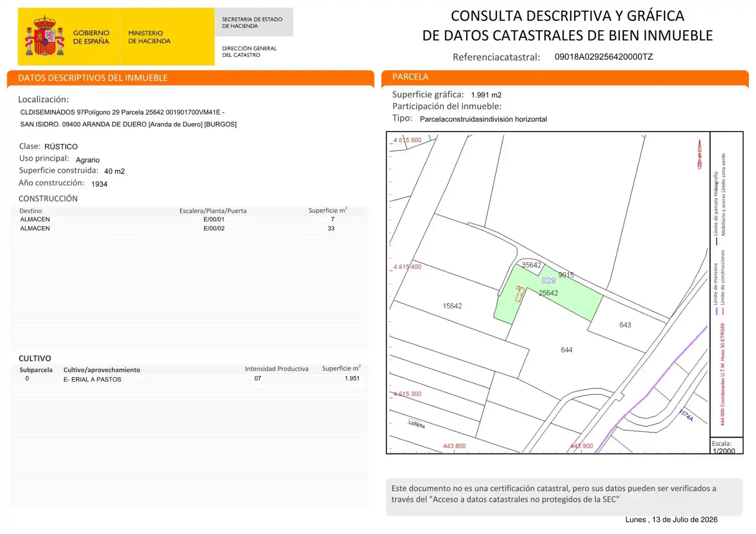
Task: Click the crop entry "E- ERIAL A PASTOS"
Action: 93,379
